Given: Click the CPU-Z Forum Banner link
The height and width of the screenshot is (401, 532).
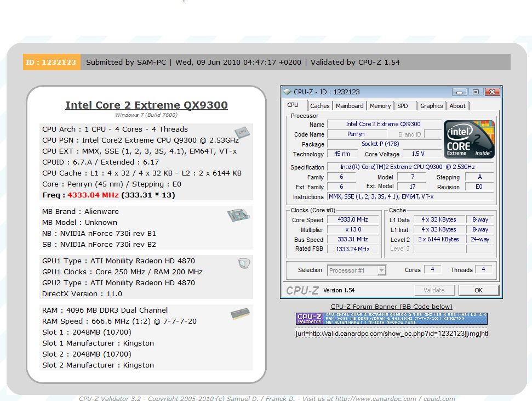Looking at the screenshot, I should 392,307.
